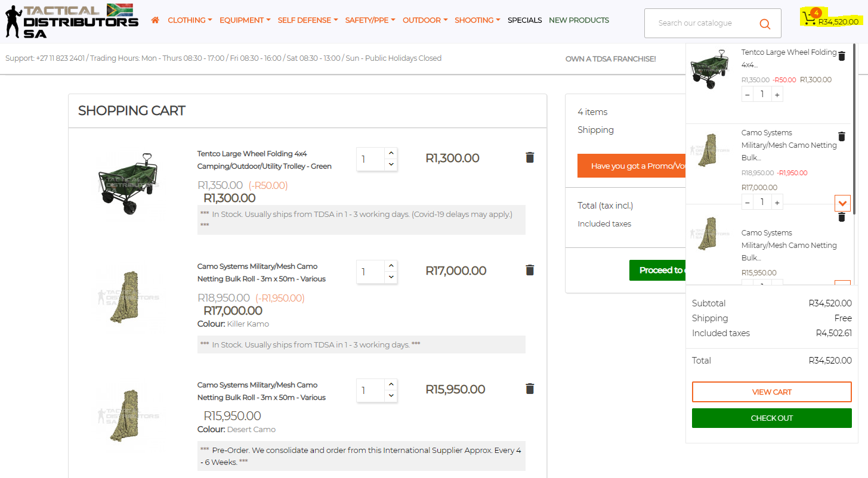Expand the OUTDOOR dropdown menu
This screenshot has width=868, height=478.
(425, 20)
